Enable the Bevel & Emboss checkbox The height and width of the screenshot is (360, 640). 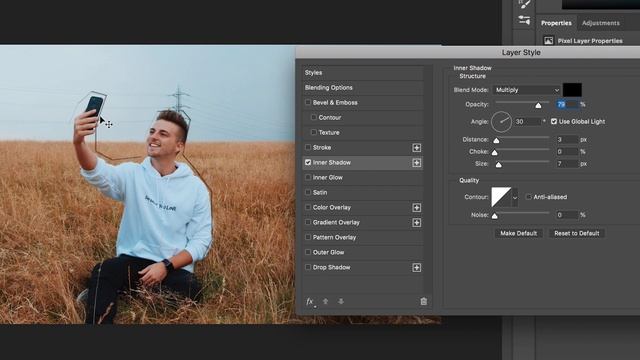click(x=308, y=102)
